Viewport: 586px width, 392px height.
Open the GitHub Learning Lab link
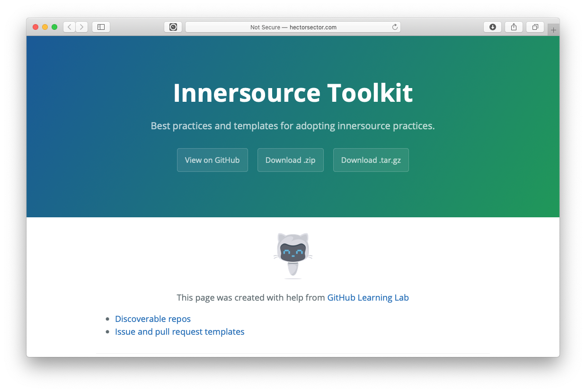(368, 298)
